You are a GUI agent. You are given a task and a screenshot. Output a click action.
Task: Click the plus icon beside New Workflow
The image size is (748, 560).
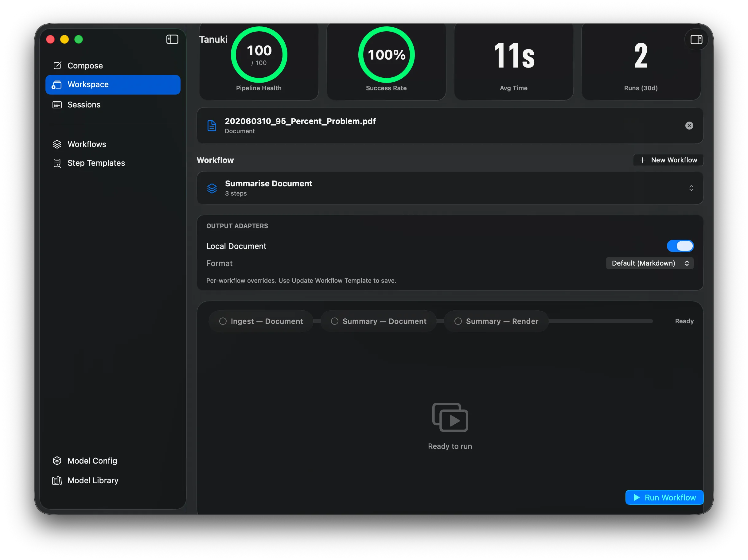(x=642, y=160)
